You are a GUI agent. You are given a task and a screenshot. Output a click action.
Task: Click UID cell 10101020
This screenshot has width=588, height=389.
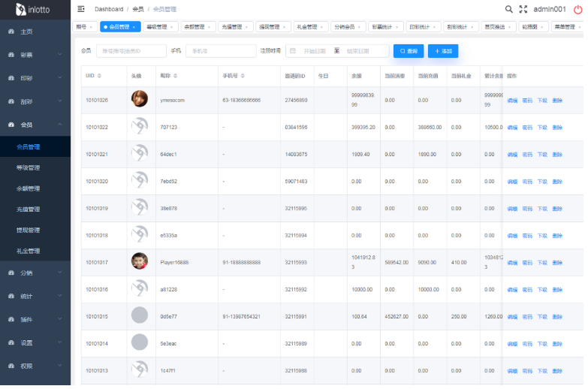[97, 181]
